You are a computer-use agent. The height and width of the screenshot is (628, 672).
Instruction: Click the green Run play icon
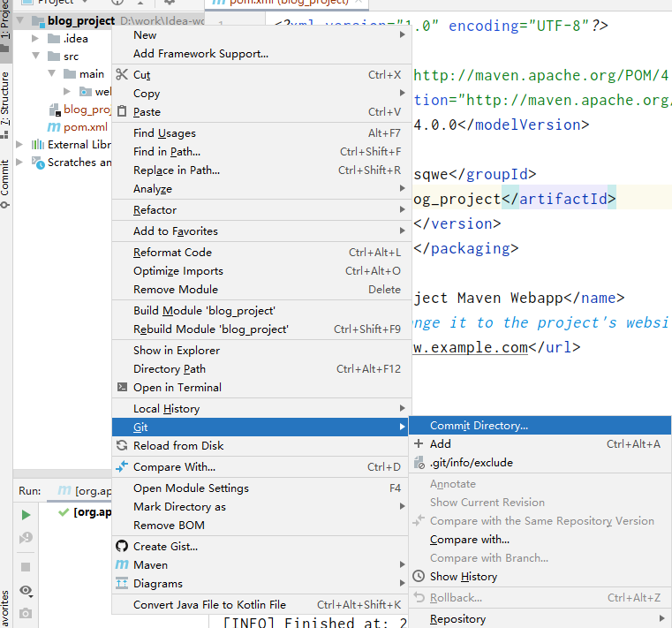tap(26, 514)
